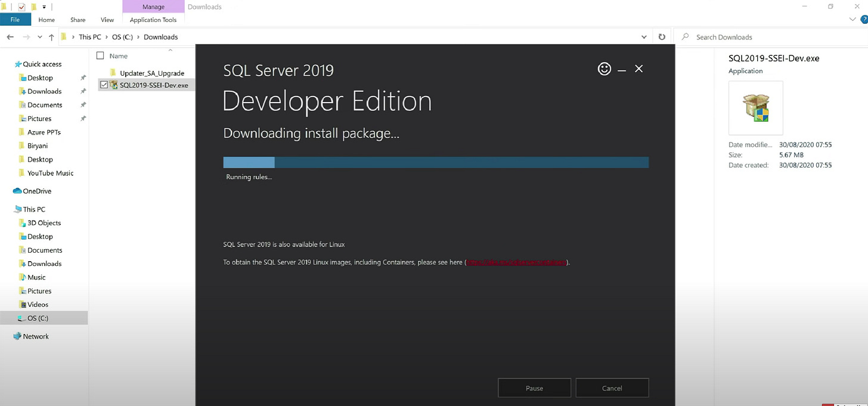Click the New folder quick access icon
This screenshot has width=868, height=406.
(x=33, y=7)
